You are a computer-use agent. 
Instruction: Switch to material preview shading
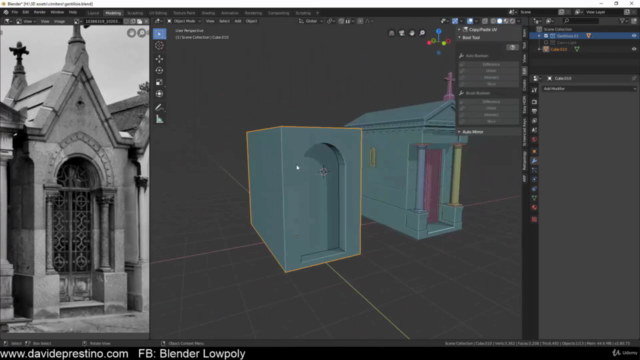506,21
